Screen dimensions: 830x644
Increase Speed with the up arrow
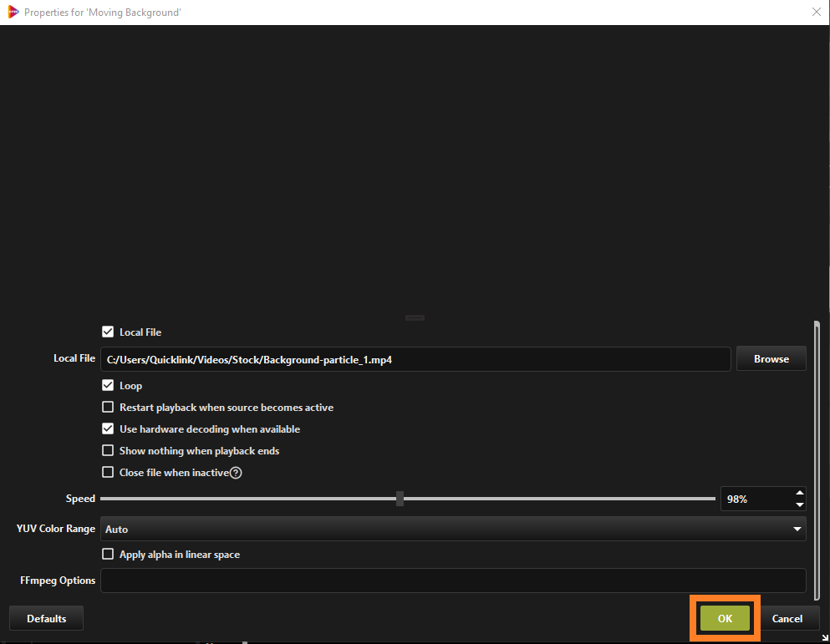(x=800, y=493)
